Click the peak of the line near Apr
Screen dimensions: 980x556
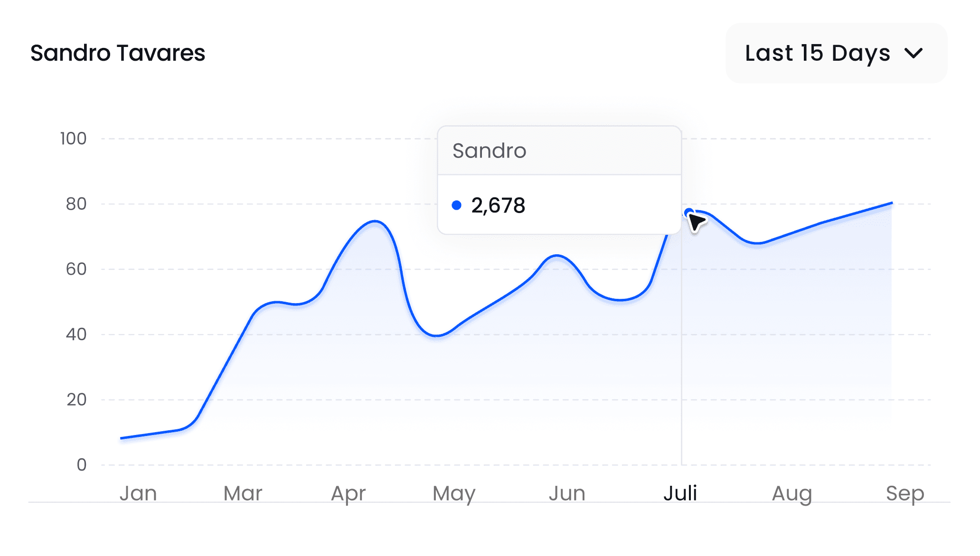[374, 222]
